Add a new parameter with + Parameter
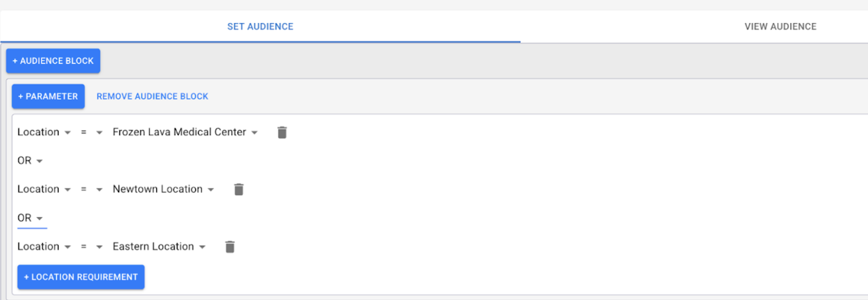 point(48,97)
